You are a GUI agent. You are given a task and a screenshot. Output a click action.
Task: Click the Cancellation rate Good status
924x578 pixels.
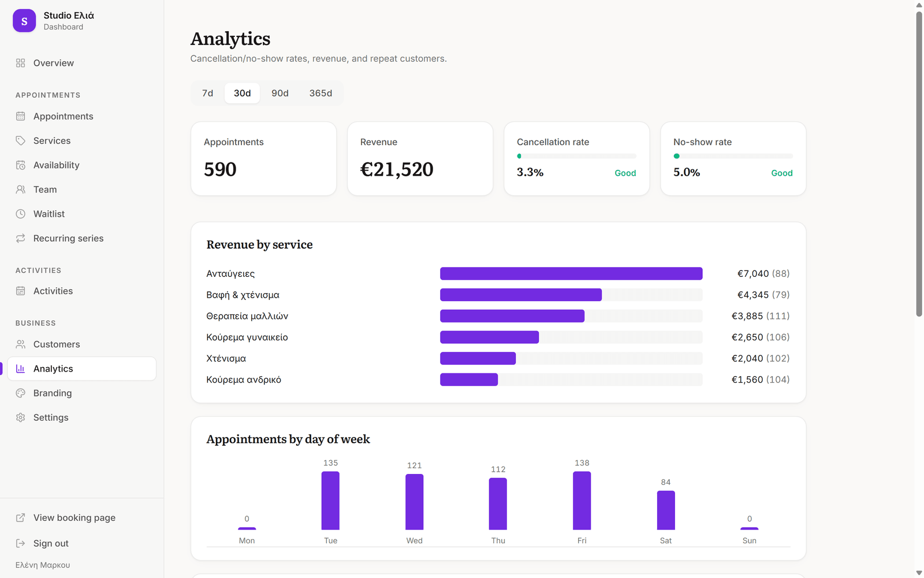625,173
